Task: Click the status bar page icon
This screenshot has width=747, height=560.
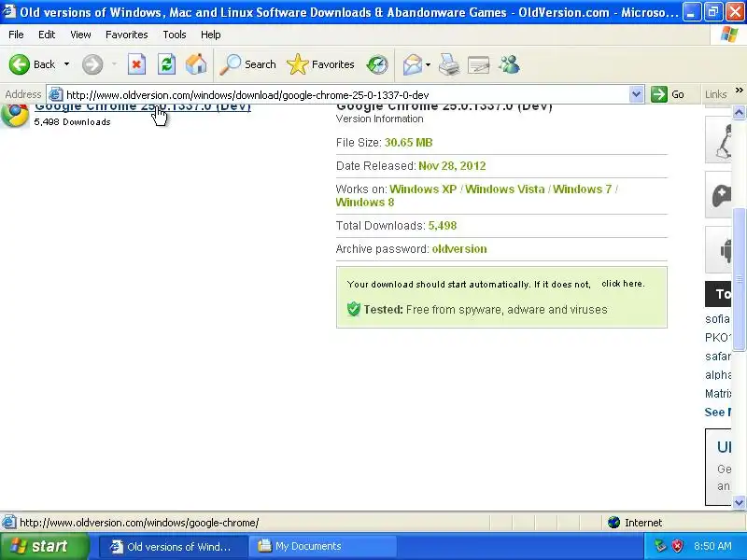Action: coord(8,523)
